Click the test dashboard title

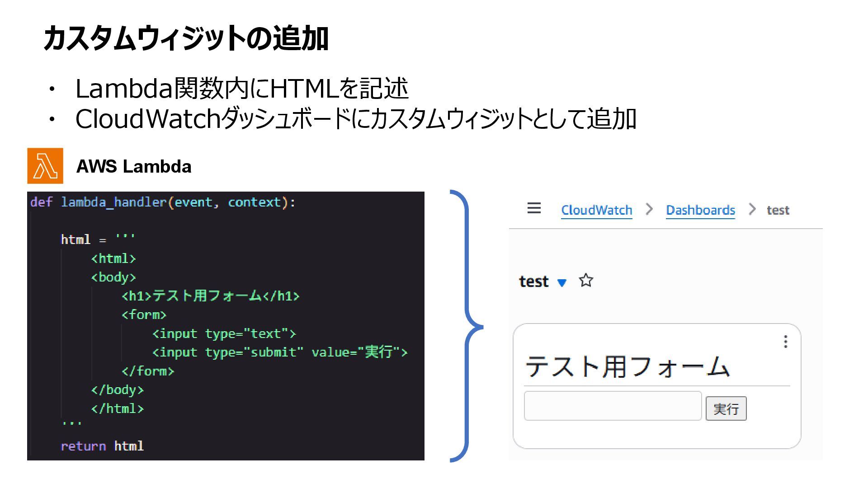point(533,282)
